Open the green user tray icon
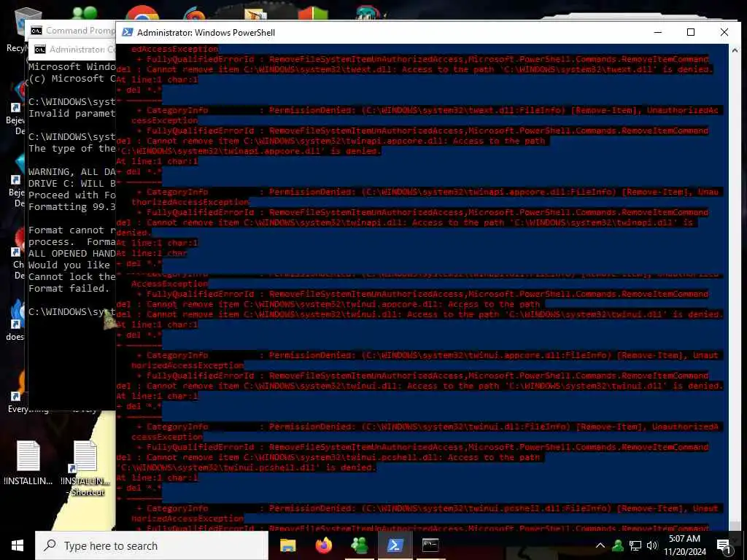This screenshot has width=747, height=560. 618,545
